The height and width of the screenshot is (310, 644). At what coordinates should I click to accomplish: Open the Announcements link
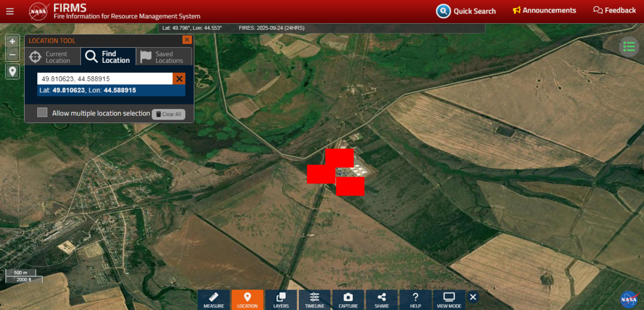point(544,10)
